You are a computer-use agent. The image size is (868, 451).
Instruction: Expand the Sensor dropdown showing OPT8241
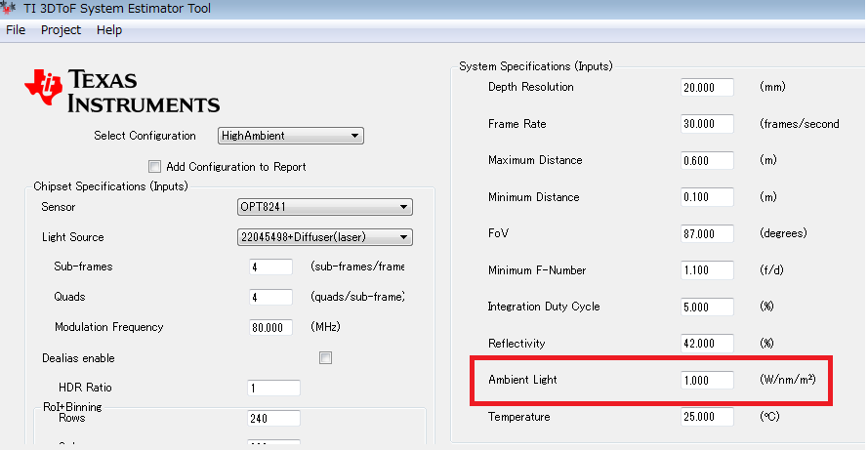(x=325, y=207)
